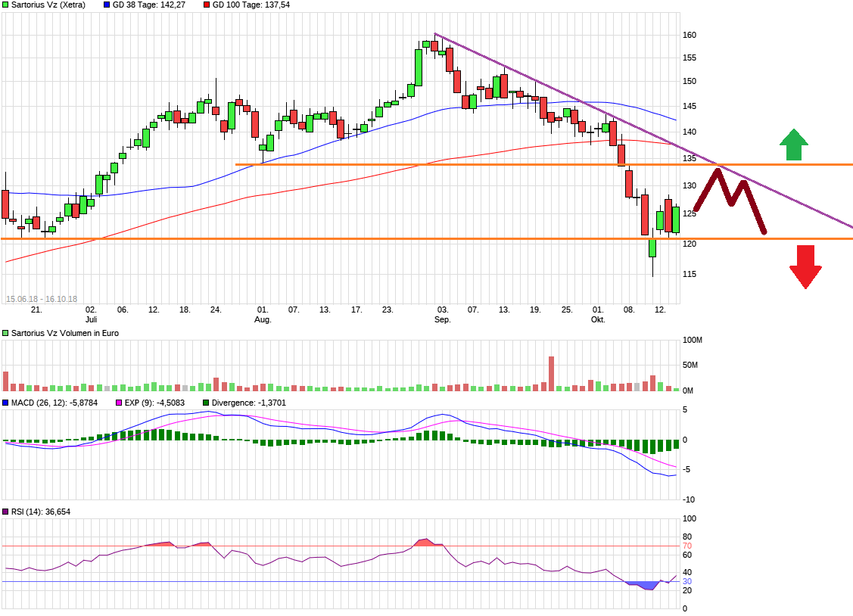Click the magenta EXP (9) legend square
The width and height of the screenshot is (853, 616).
point(118,403)
